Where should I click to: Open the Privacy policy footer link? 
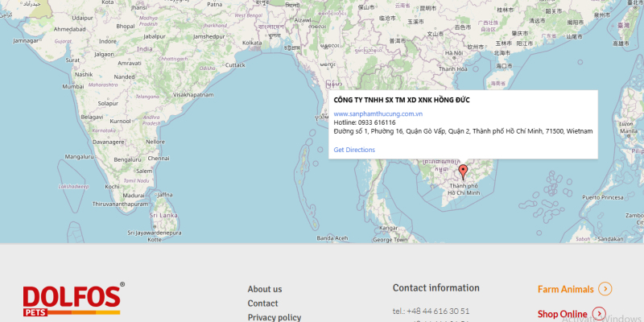[x=274, y=317]
